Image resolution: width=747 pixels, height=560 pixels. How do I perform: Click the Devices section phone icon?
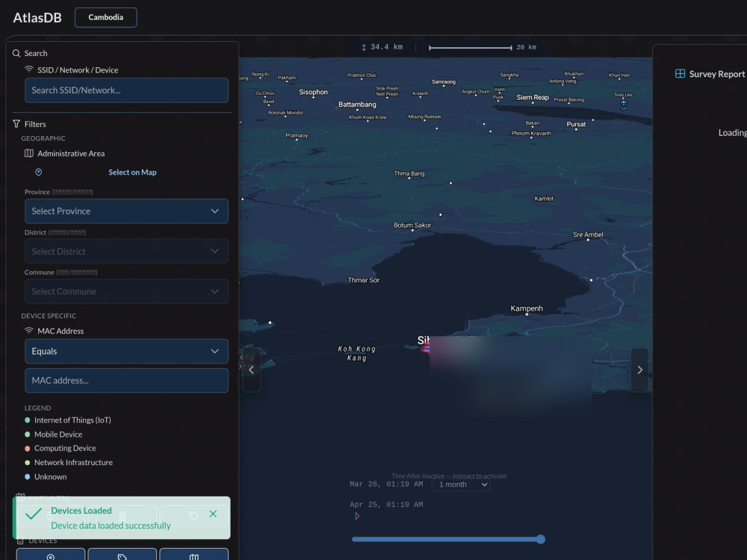tap(20, 541)
